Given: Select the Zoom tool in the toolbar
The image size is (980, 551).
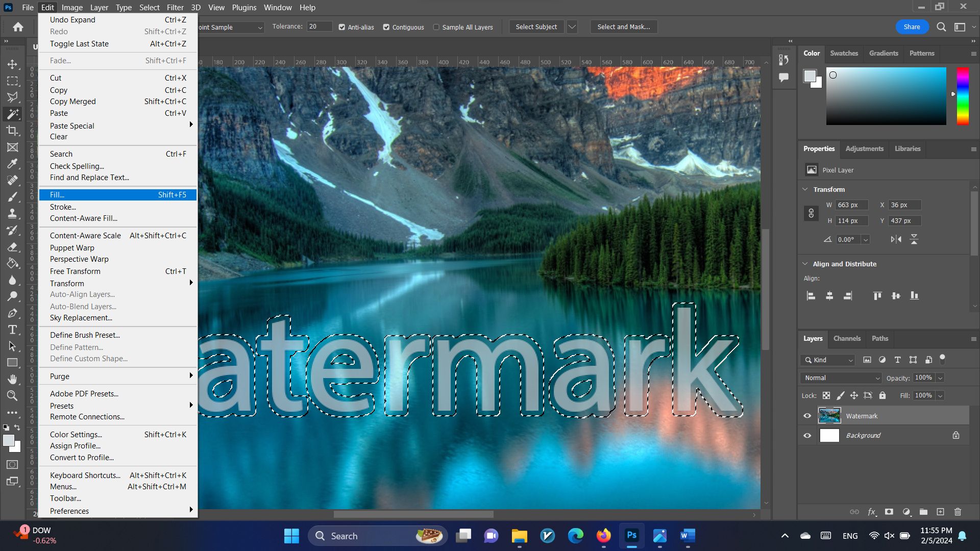Looking at the screenshot, I should (x=12, y=396).
